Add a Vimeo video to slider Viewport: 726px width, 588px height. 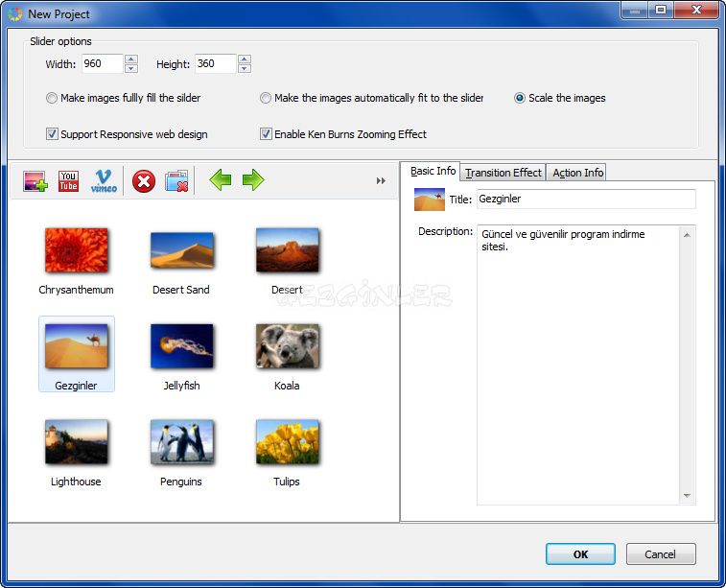click(x=104, y=180)
